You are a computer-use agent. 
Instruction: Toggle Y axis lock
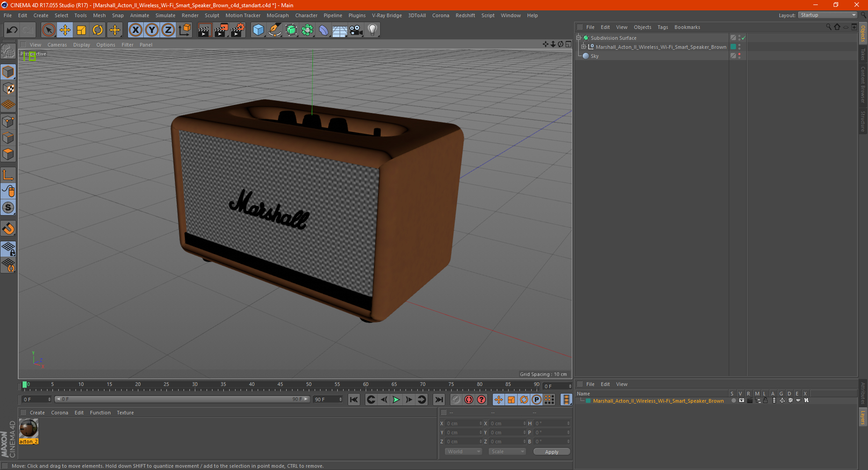(152, 30)
